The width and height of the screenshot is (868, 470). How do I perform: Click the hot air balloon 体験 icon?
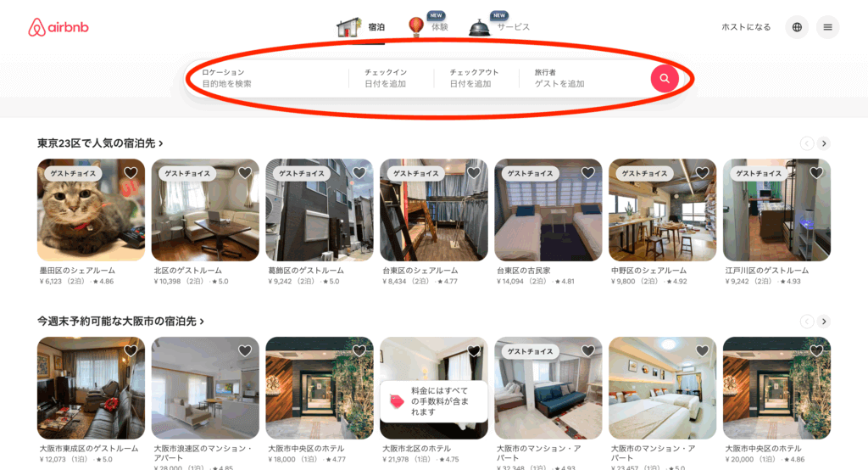[x=415, y=26]
